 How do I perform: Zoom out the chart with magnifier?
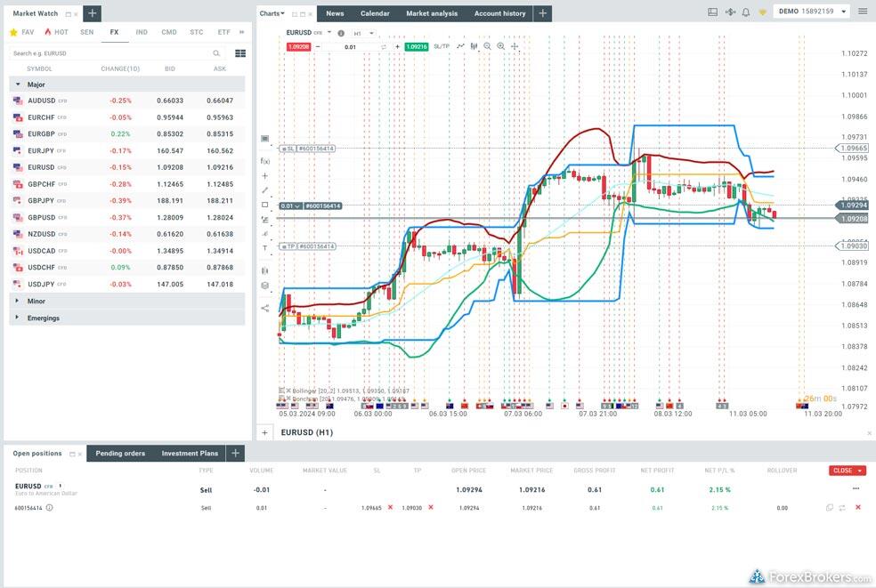point(487,46)
